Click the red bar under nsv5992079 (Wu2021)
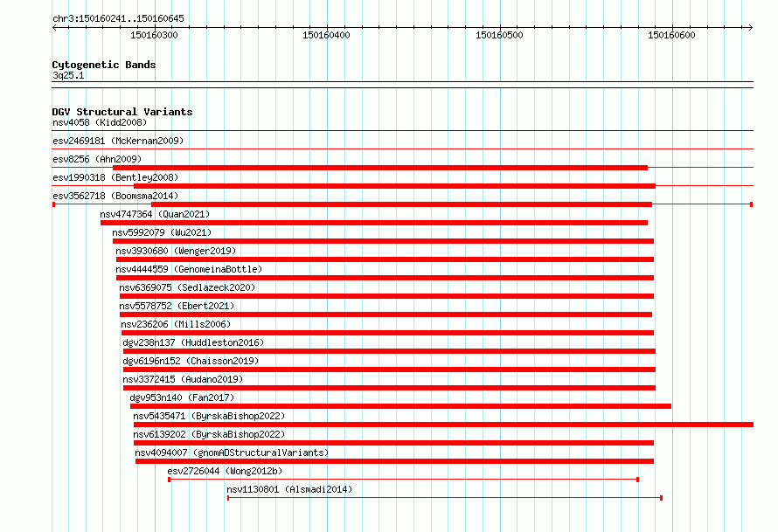 pyautogui.click(x=383, y=241)
